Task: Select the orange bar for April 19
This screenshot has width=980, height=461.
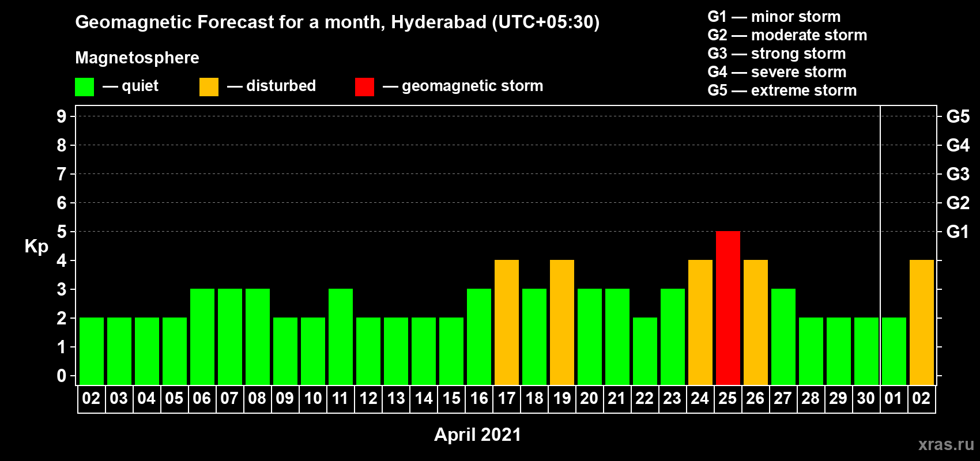Action: [x=562, y=322]
